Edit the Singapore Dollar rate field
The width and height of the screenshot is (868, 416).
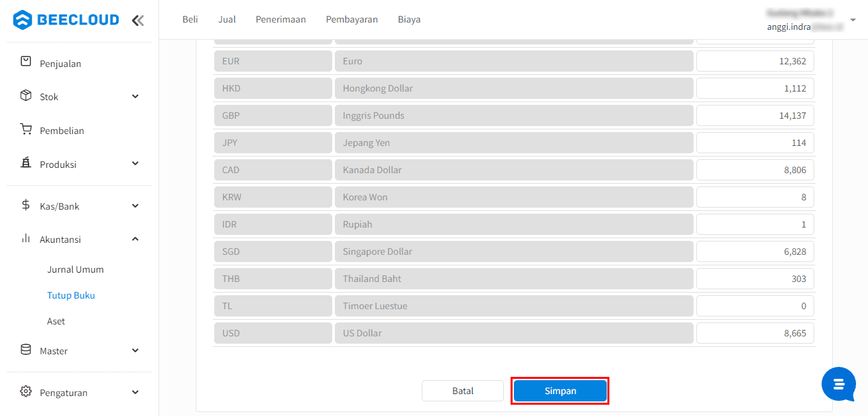point(755,251)
